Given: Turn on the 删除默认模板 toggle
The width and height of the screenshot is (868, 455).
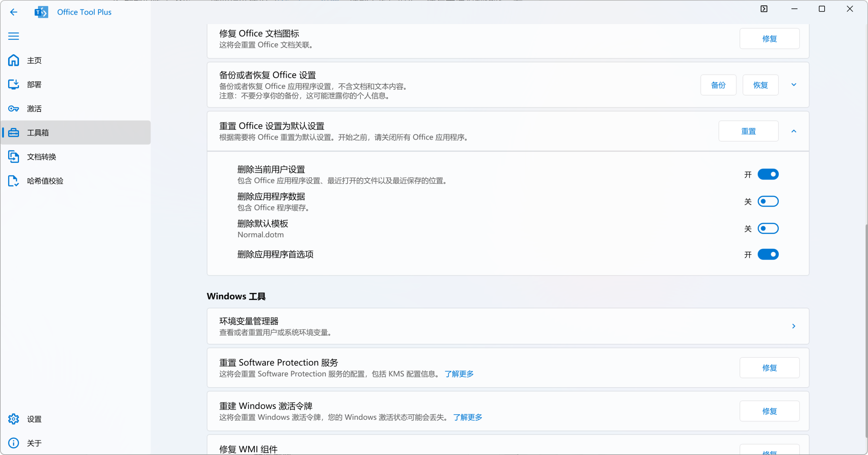Looking at the screenshot, I should (768, 228).
